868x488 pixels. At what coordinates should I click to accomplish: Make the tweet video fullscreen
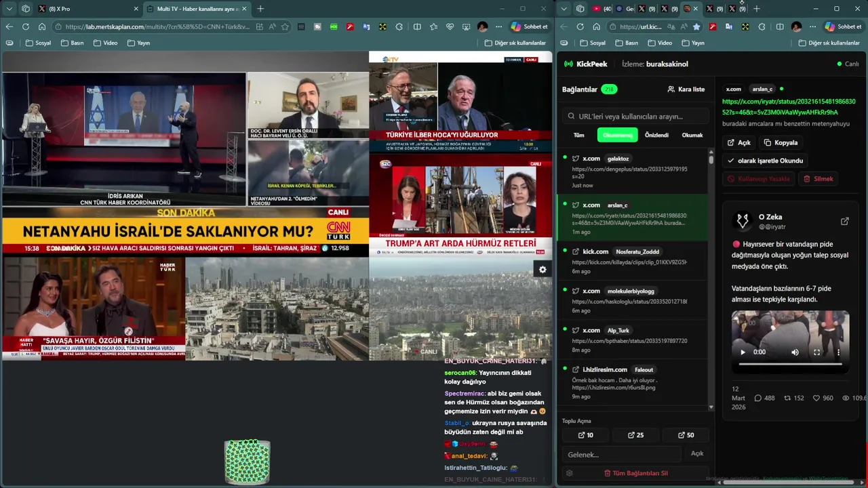[x=816, y=352]
